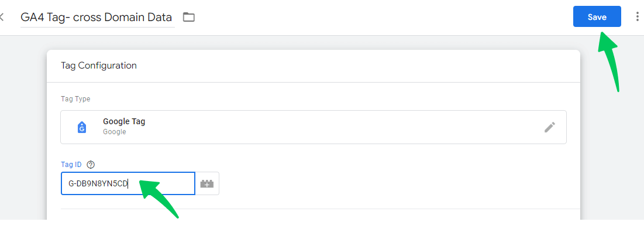
Task: Select the Google Tag type row
Action: (314, 127)
